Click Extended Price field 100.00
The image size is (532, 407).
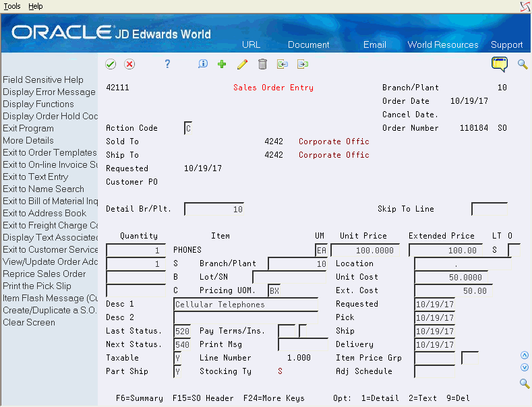pos(446,250)
